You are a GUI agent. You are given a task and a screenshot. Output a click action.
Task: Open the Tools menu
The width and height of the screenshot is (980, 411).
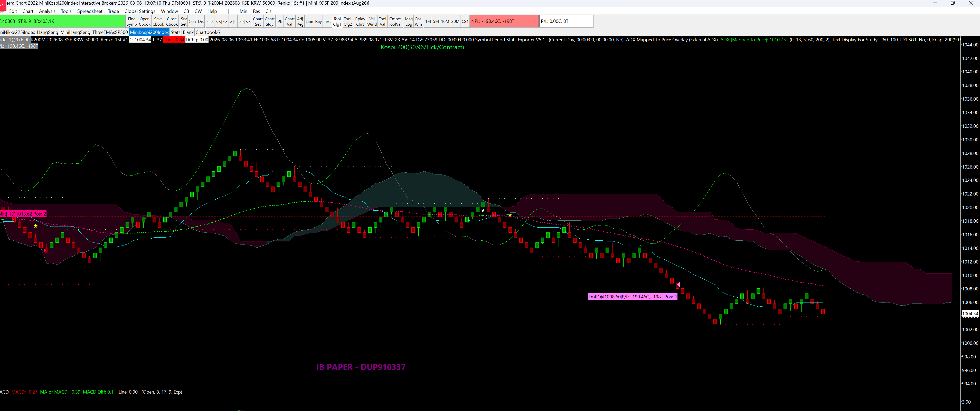point(66,11)
